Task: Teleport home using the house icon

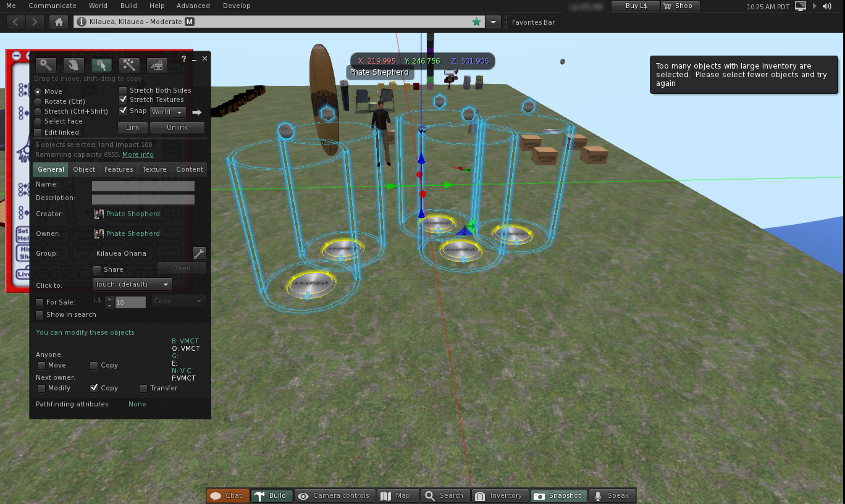Action: tap(59, 22)
